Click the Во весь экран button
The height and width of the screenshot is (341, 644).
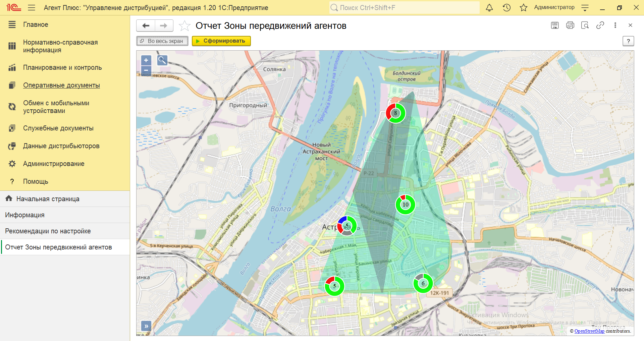(x=162, y=41)
